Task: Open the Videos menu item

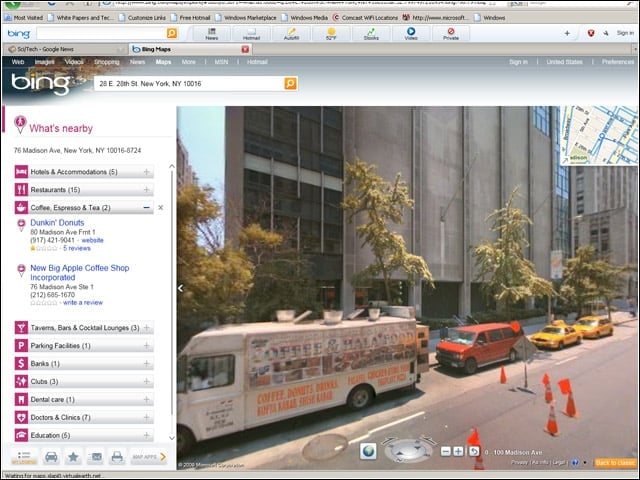Action: 74,62
